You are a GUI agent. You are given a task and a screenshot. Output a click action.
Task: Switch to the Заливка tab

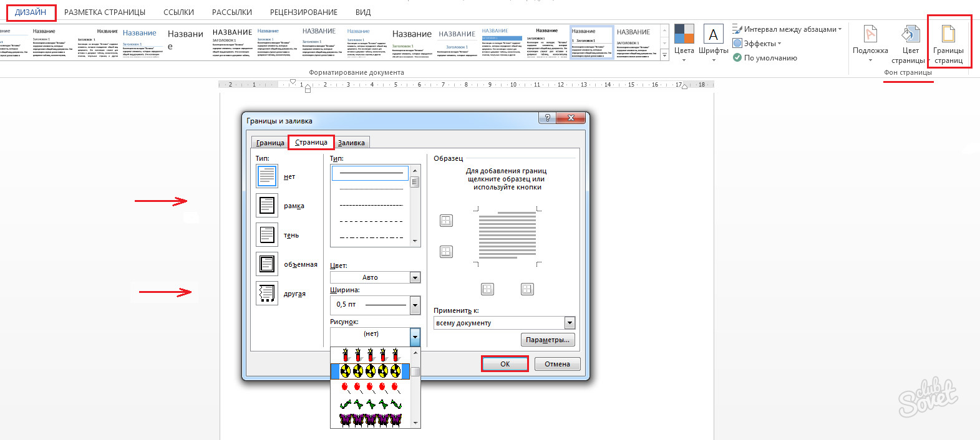[351, 143]
